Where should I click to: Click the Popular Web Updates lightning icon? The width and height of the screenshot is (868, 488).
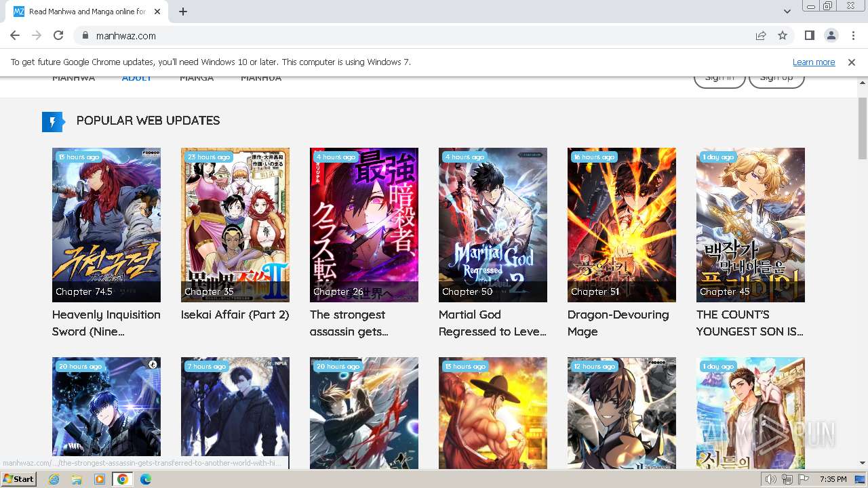click(53, 121)
